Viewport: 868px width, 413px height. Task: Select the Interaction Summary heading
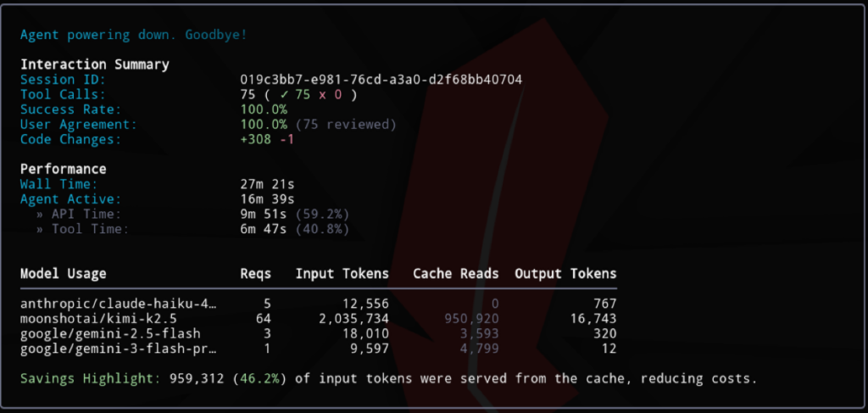pyautogui.click(x=95, y=64)
